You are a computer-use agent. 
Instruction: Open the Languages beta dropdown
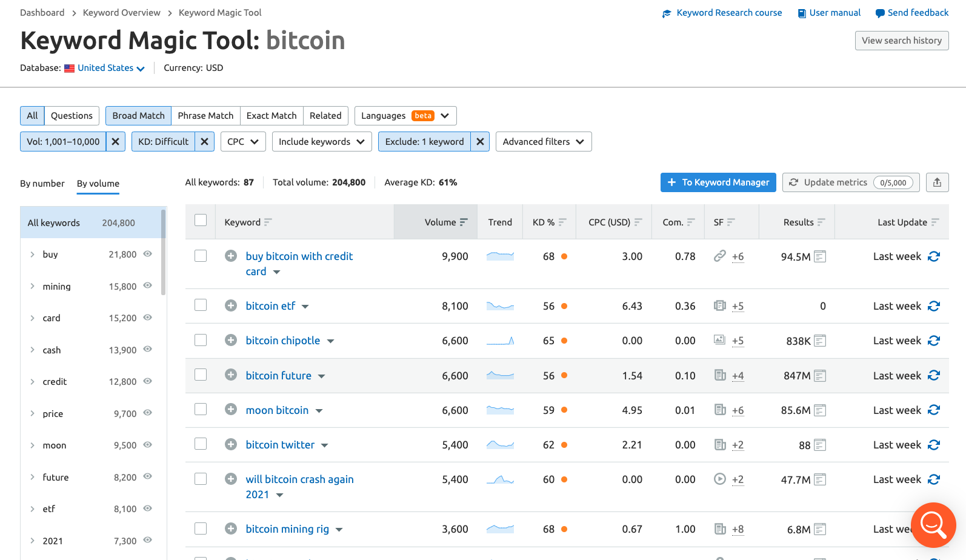[405, 116]
